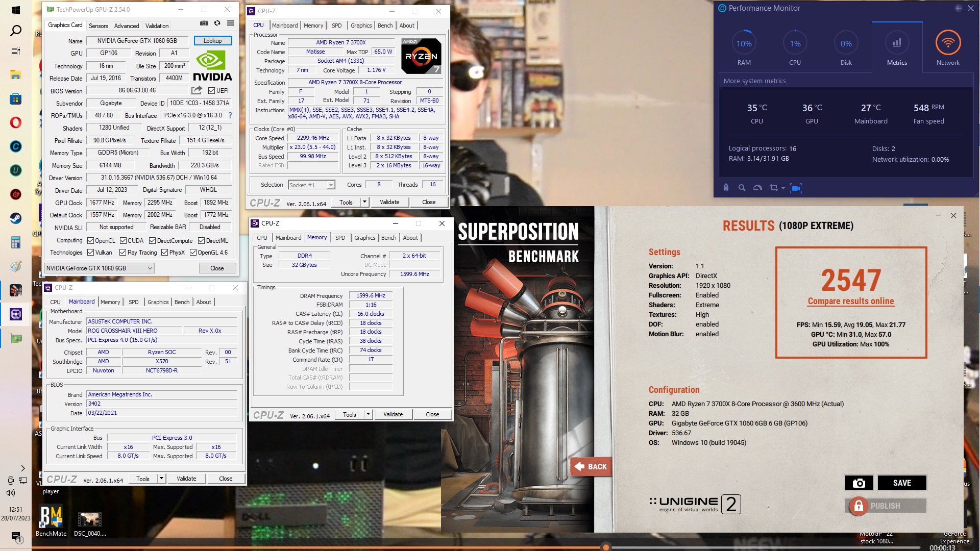Switch to the Sensors tab in GPU-Z

[98, 26]
